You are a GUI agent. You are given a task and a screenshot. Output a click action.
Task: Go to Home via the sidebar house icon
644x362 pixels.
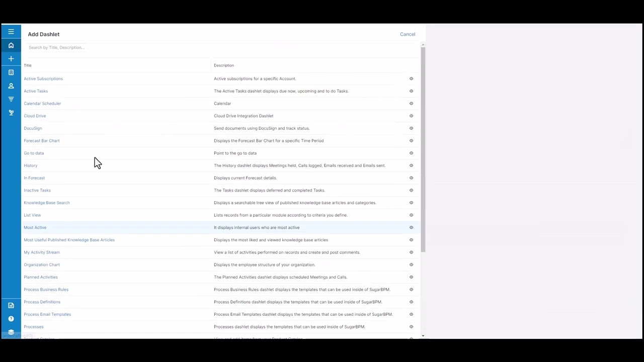[x=11, y=45]
